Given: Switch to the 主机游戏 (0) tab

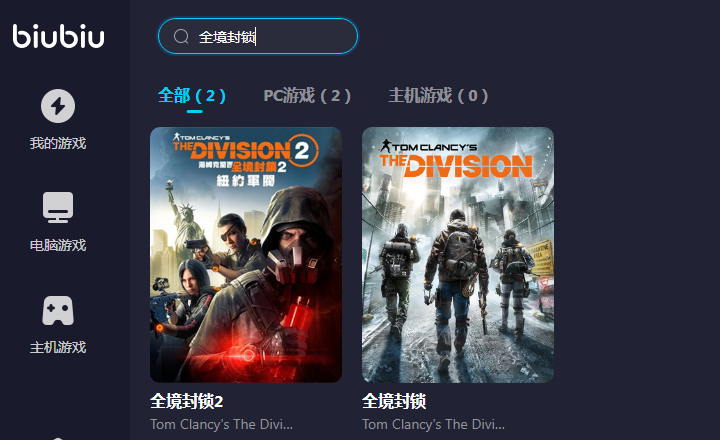Looking at the screenshot, I should 438,96.
